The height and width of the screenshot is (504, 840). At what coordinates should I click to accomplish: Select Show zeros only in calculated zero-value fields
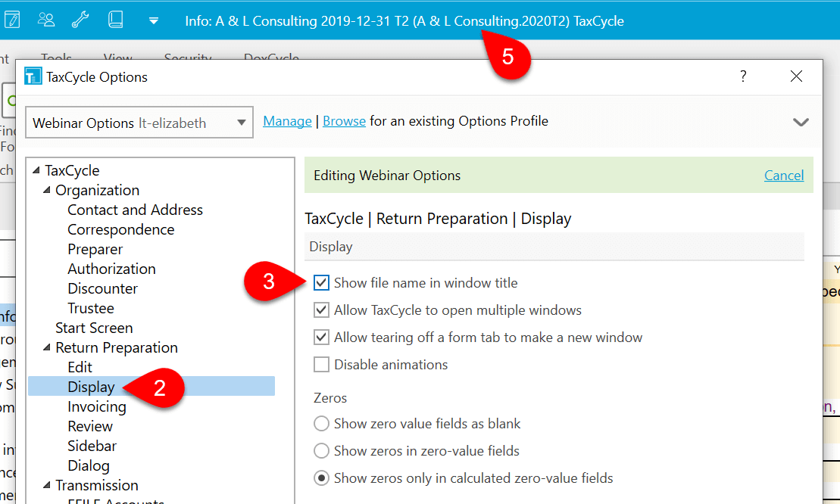(x=321, y=478)
